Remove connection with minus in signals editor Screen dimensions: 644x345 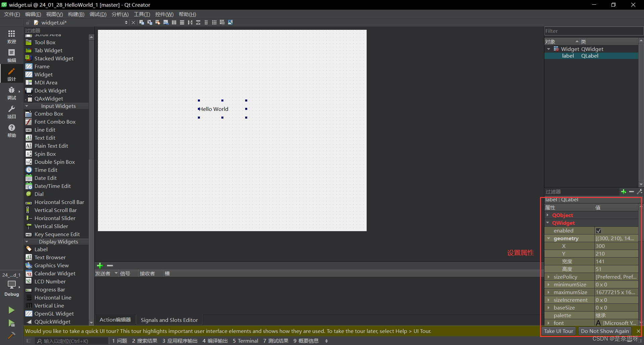[x=110, y=266]
